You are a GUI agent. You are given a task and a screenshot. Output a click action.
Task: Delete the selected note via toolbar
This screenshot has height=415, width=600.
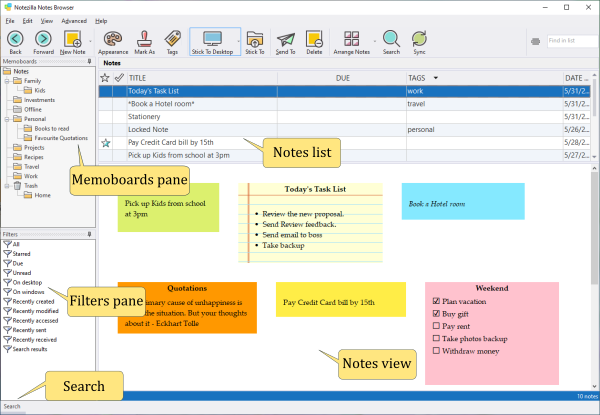pyautogui.click(x=314, y=40)
